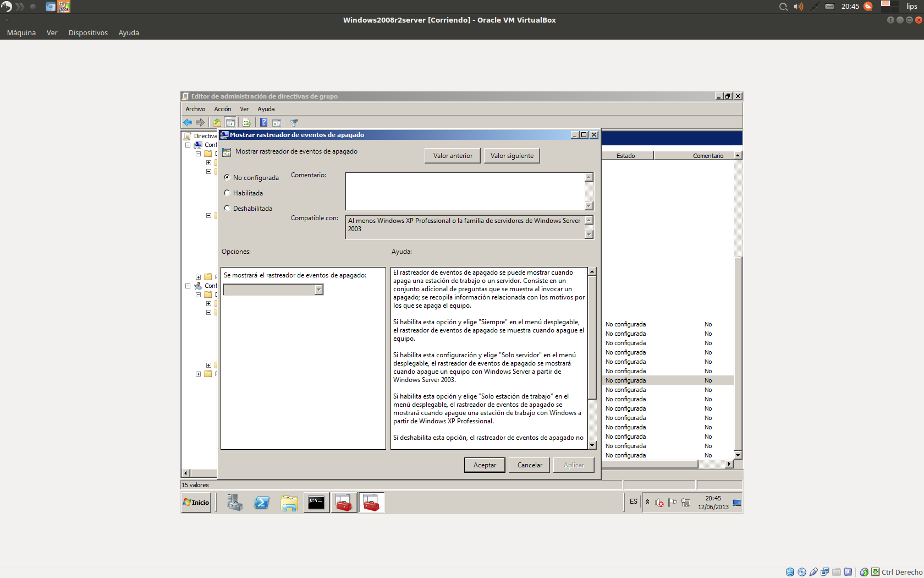Collapse the first Conf tree node
The width and height of the screenshot is (924, 578).
pyautogui.click(x=188, y=145)
